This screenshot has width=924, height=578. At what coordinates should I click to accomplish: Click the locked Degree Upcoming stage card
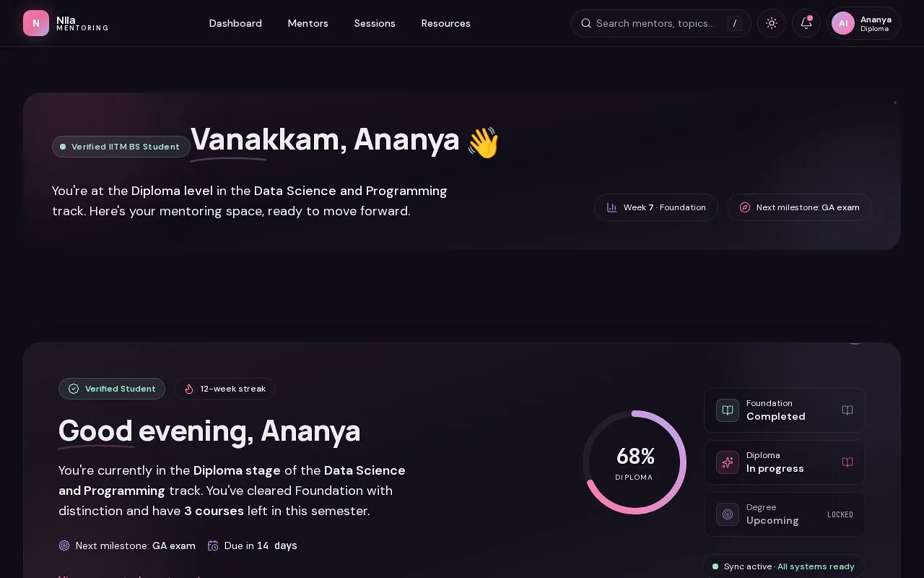coord(785,514)
